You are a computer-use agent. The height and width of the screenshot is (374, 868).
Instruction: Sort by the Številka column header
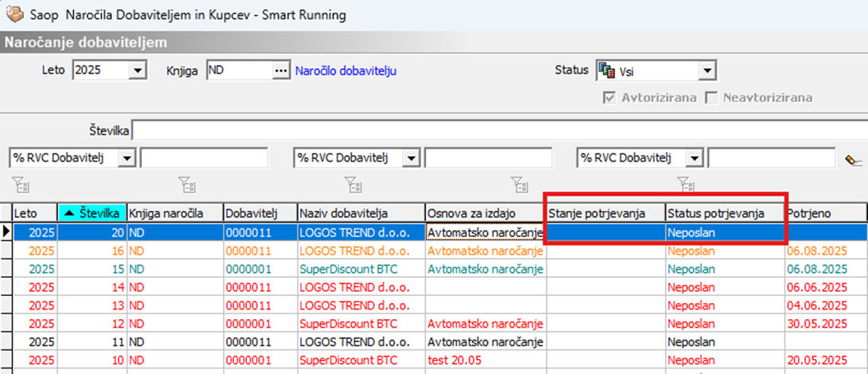coord(92,212)
